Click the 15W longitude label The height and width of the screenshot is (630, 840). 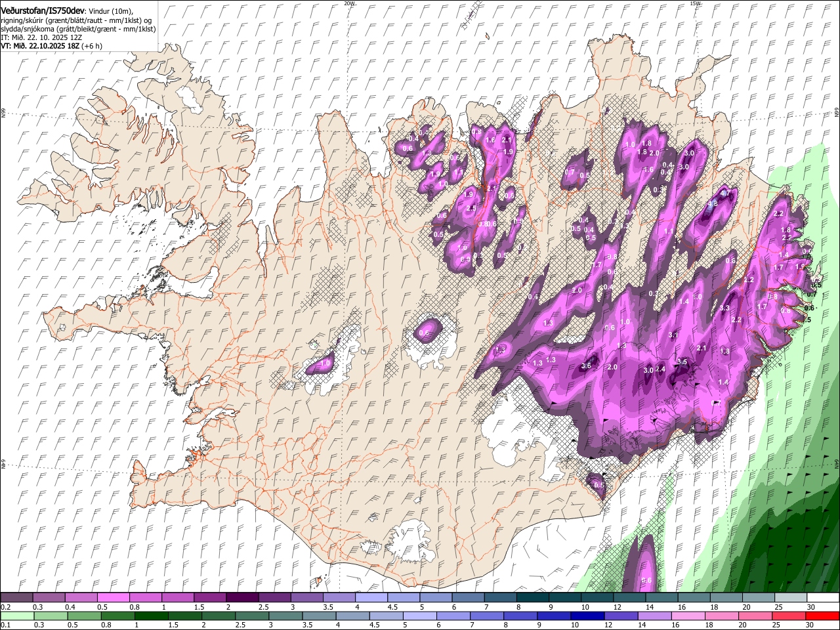point(695,3)
